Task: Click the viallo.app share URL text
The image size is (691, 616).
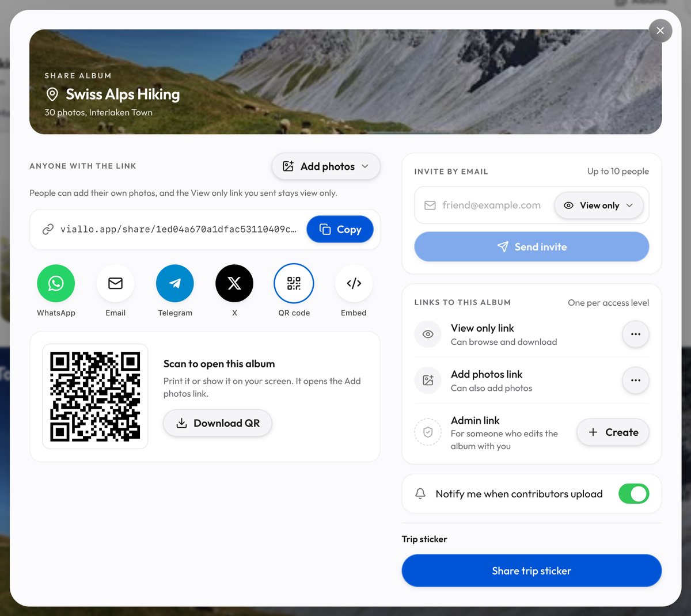Action: pyautogui.click(x=179, y=229)
